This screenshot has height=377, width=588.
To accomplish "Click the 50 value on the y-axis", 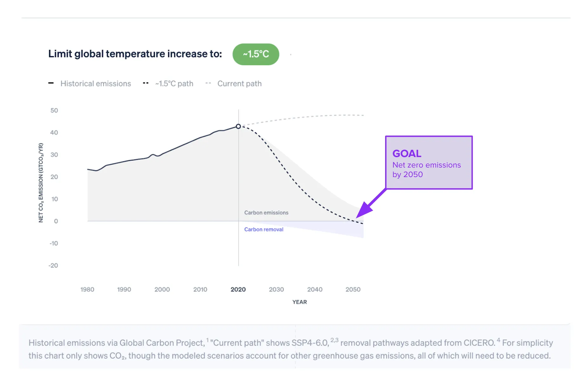I will click(x=54, y=110).
